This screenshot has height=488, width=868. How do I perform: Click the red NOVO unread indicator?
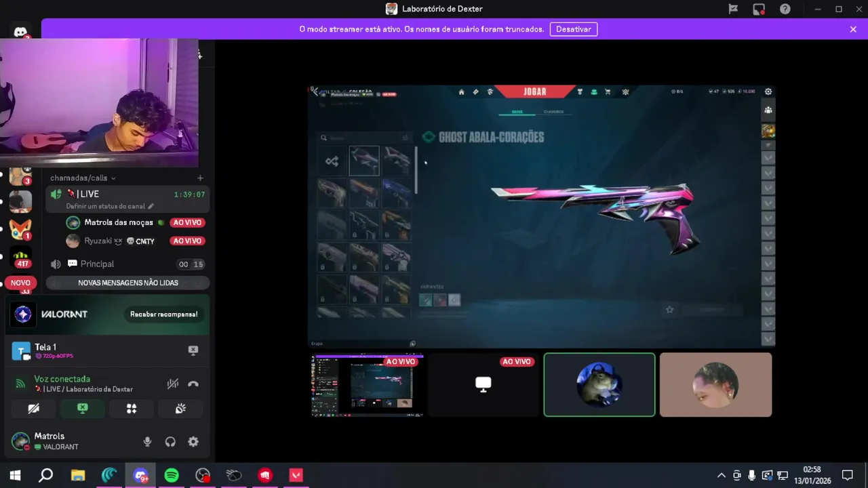click(20, 283)
